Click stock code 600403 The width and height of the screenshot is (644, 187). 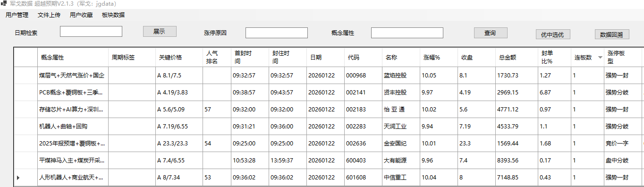pos(356,161)
